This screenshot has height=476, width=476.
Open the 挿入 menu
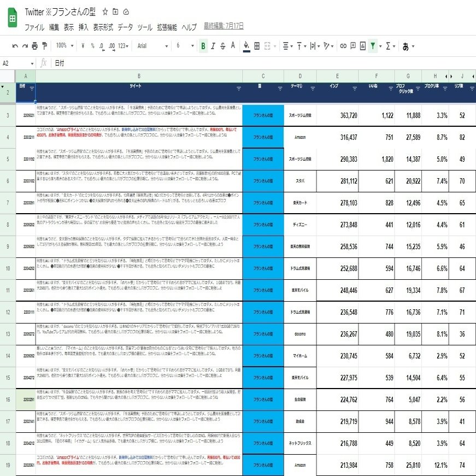(84, 27)
